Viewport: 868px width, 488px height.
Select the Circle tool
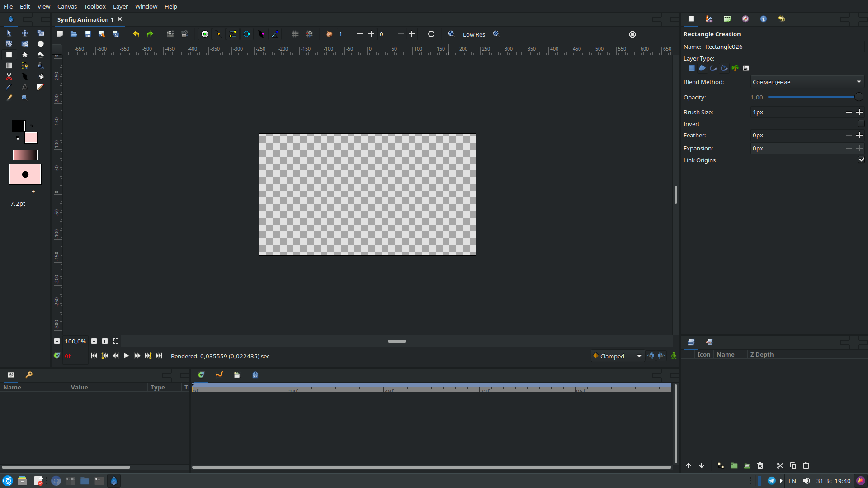click(41, 44)
